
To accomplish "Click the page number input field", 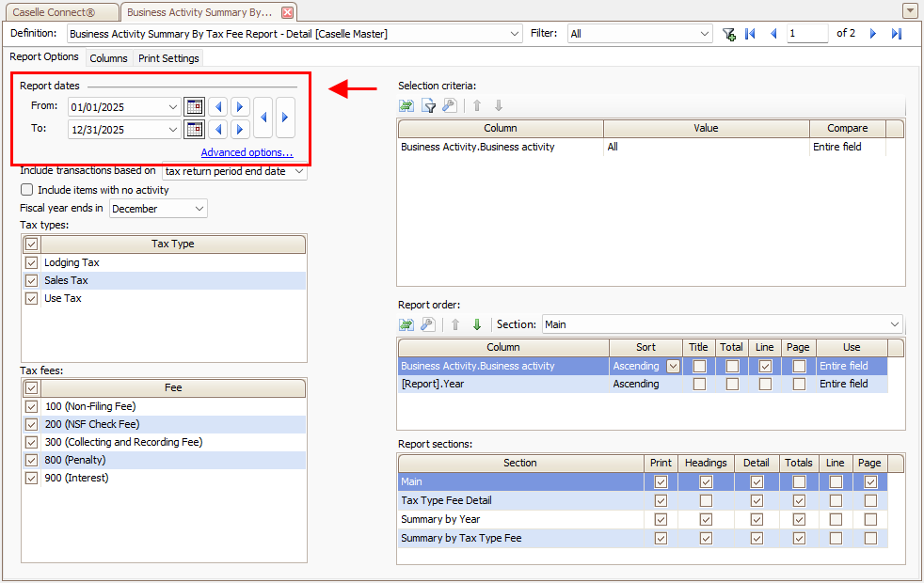I will tap(807, 34).
